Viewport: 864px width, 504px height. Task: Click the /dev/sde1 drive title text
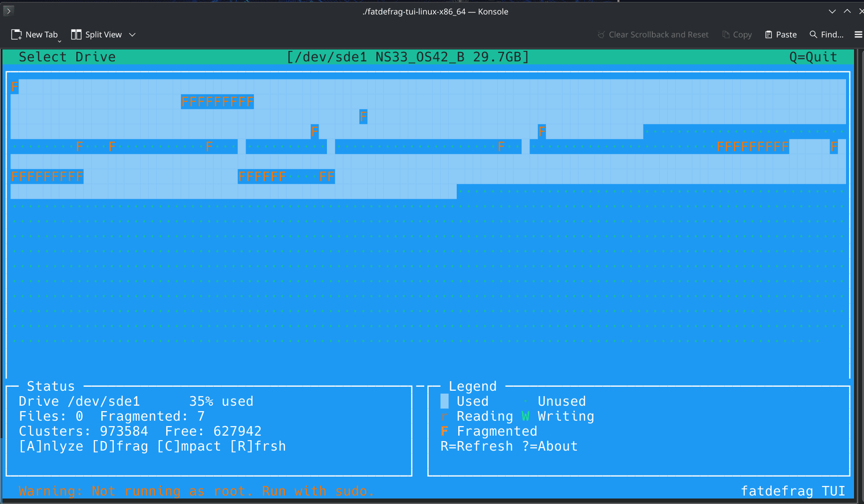coord(408,57)
